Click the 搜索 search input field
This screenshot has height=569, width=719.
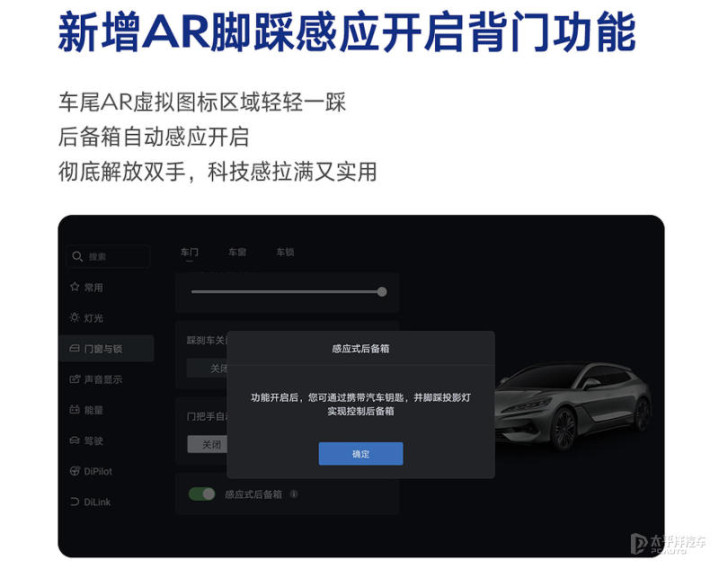click(x=109, y=256)
